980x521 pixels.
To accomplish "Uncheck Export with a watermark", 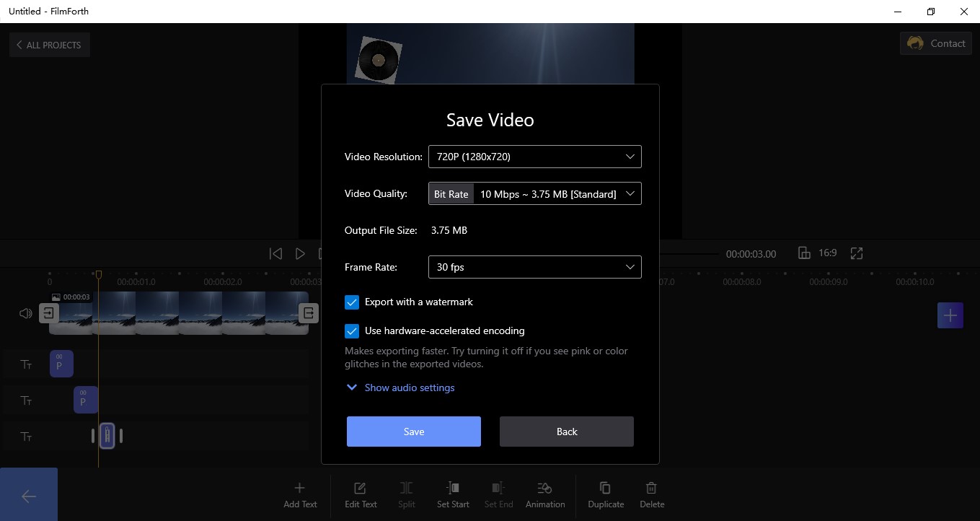I will coord(352,302).
